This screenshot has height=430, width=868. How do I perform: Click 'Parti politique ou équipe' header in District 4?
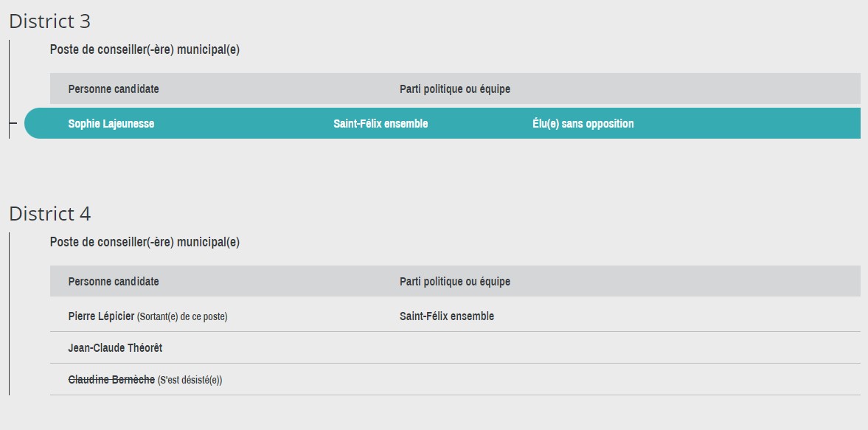(455, 281)
